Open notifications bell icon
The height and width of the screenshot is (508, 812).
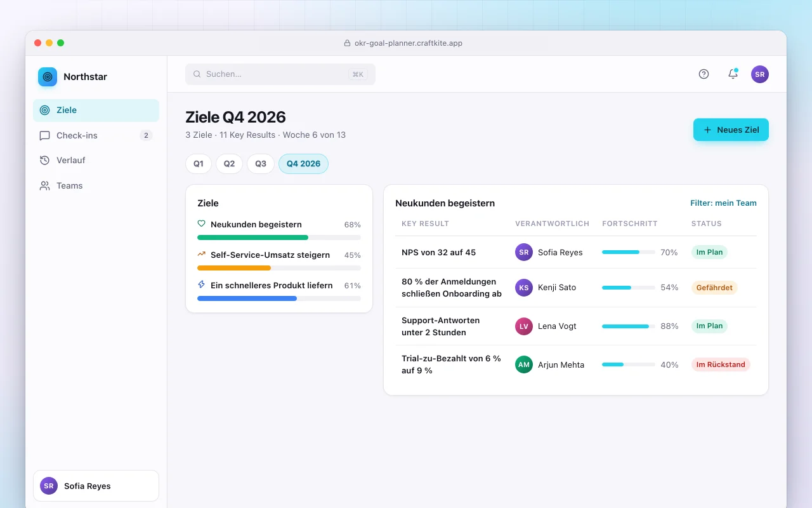pyautogui.click(x=733, y=74)
